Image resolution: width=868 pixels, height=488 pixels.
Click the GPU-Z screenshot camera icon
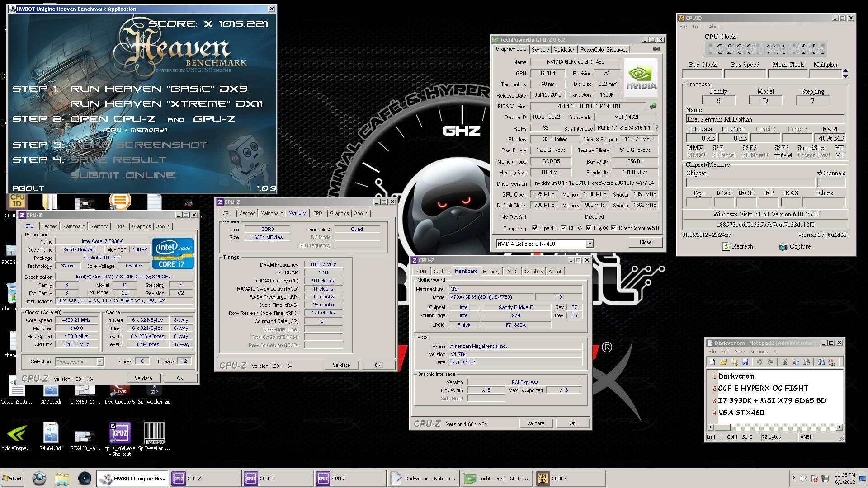pyautogui.click(x=656, y=49)
